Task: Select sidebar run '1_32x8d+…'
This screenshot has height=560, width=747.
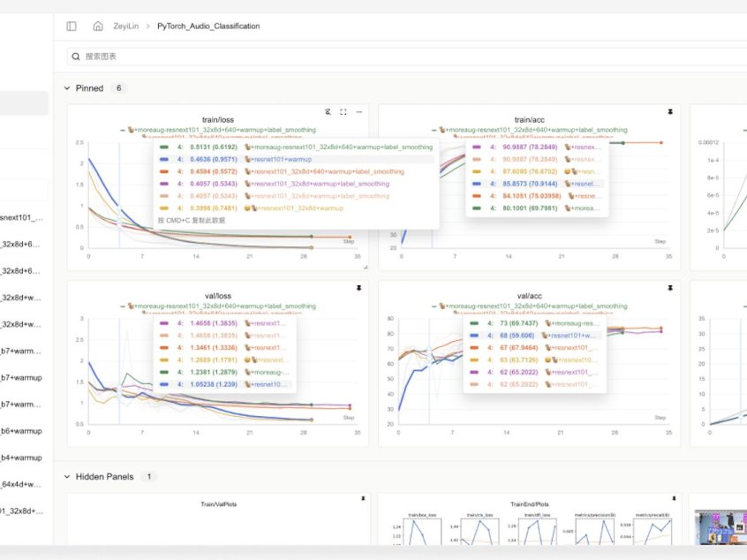Action: click(21, 511)
